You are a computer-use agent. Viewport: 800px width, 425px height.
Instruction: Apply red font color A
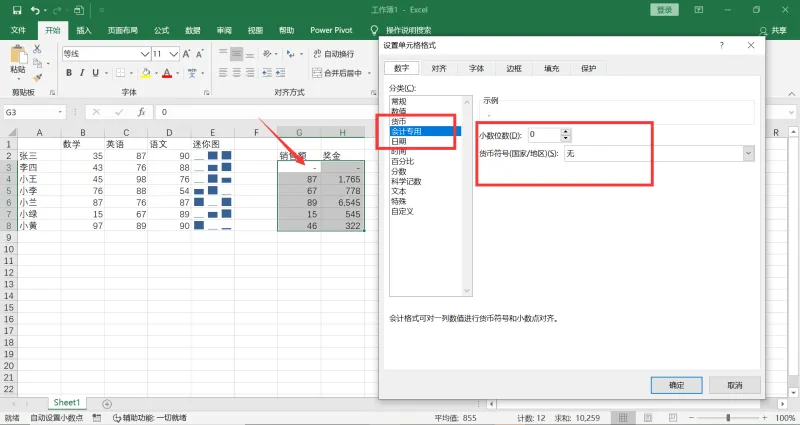click(166, 73)
